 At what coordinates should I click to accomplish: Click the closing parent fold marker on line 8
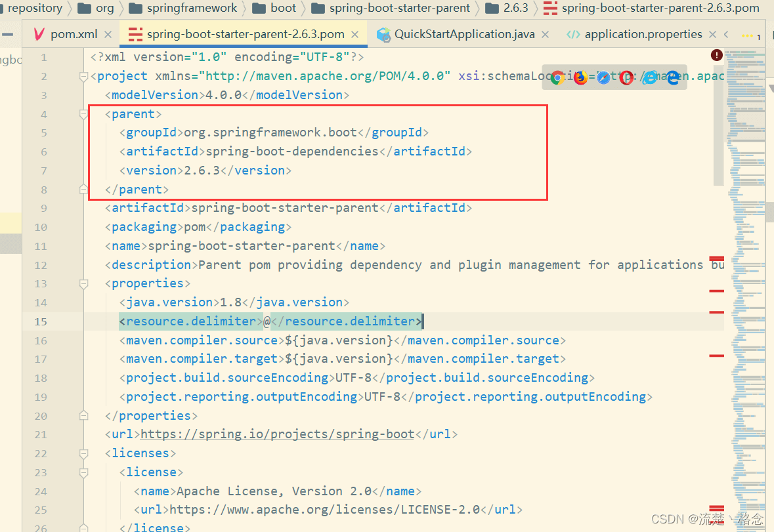click(x=83, y=190)
